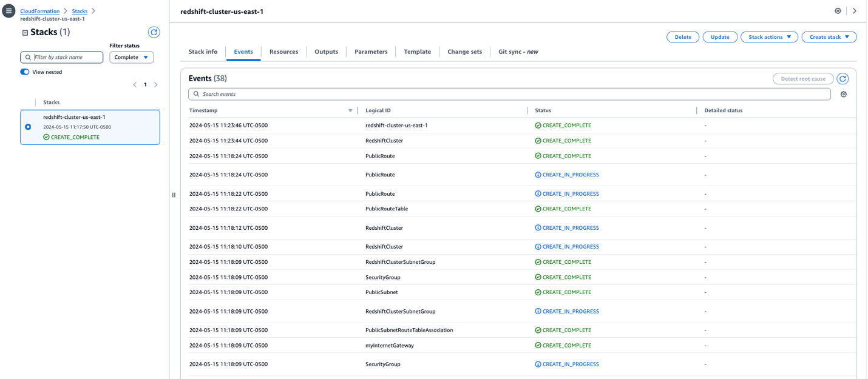
Task: Open stack page settings gear
Action: click(x=838, y=11)
